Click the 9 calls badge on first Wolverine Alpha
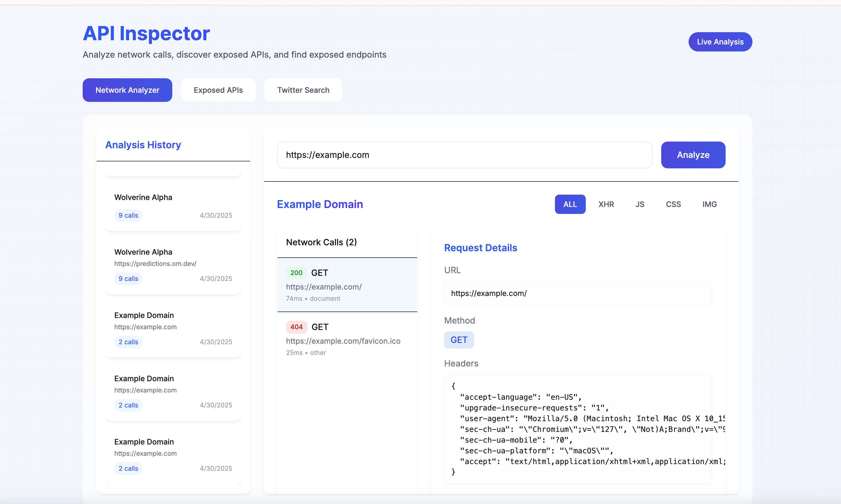This screenshot has width=841, height=504. pos(128,215)
